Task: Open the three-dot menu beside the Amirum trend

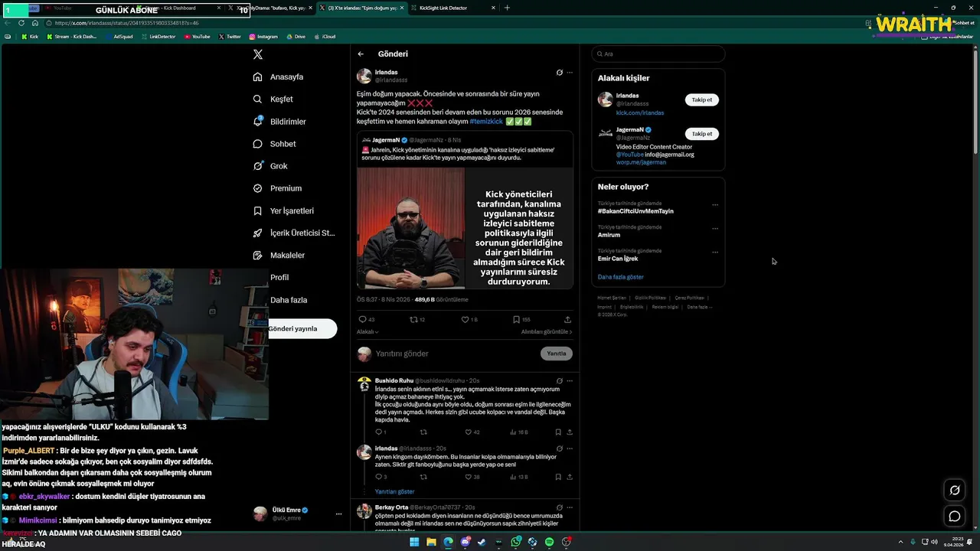Action: (x=715, y=229)
